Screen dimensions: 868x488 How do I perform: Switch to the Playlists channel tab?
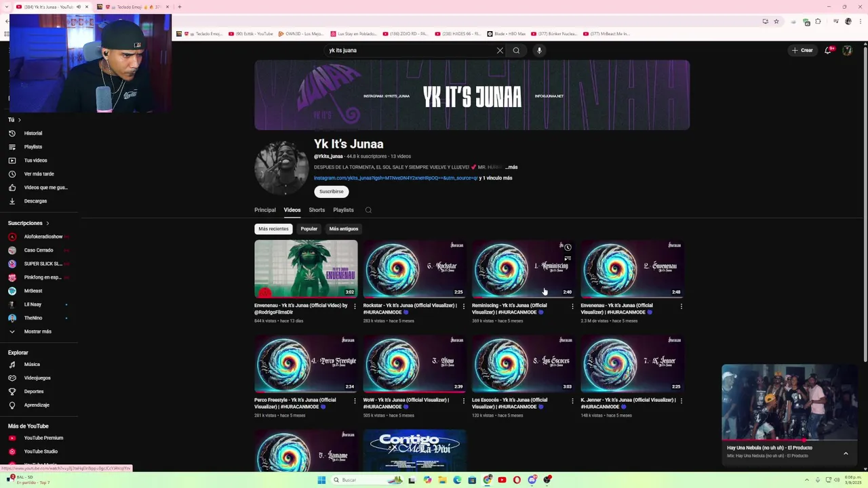coord(343,210)
